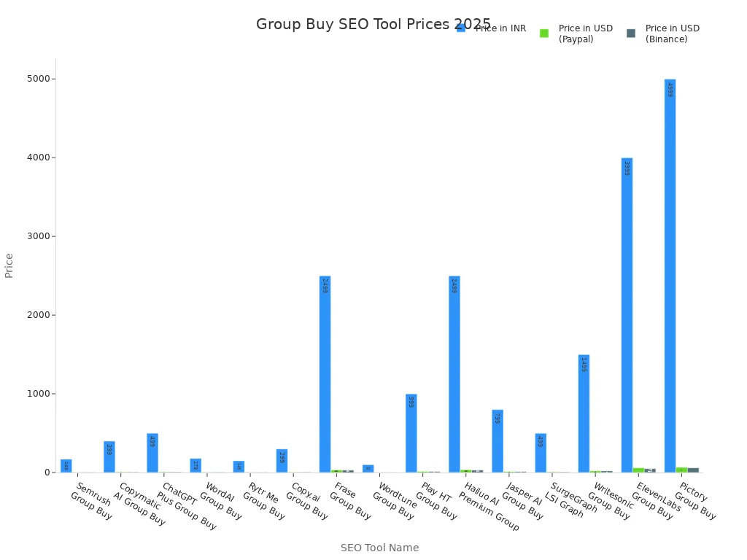Screen dimensions: 747x560
Task: Click the green Paypal bar for Frase Group Buy
Action: [x=336, y=472]
